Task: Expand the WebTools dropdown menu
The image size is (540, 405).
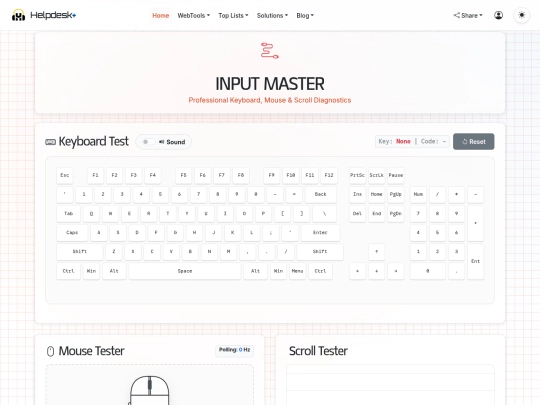Action: [x=194, y=15]
